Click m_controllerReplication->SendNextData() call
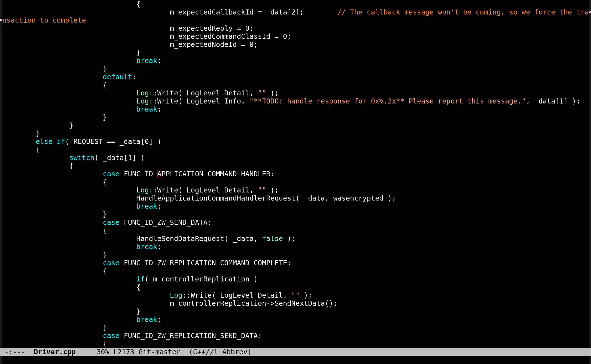The image size is (591, 364). coord(253,303)
